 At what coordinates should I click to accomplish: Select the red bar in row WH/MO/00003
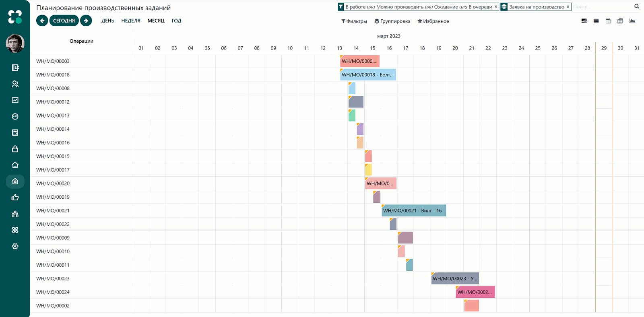360,61
